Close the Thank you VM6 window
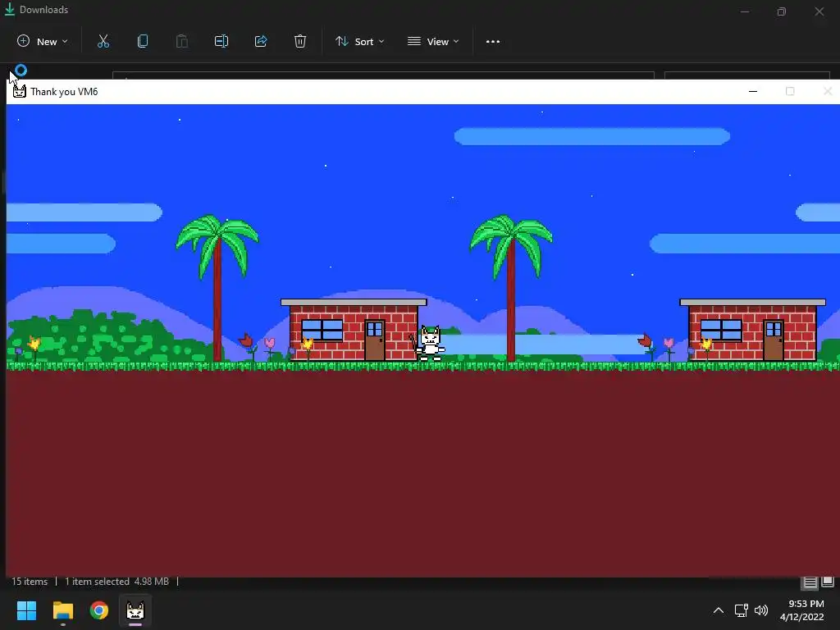The height and width of the screenshot is (630, 840). point(827,92)
